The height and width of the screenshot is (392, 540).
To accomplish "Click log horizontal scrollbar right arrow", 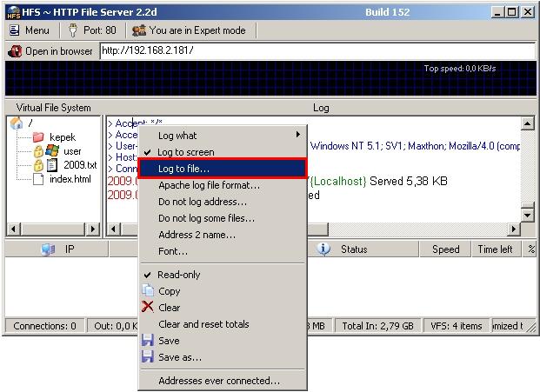I will pos(514,229).
